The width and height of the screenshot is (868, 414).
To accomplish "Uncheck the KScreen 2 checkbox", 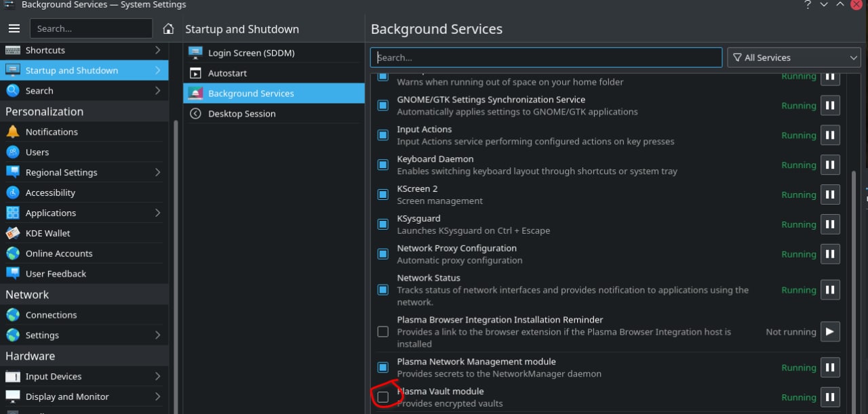I will tap(383, 195).
